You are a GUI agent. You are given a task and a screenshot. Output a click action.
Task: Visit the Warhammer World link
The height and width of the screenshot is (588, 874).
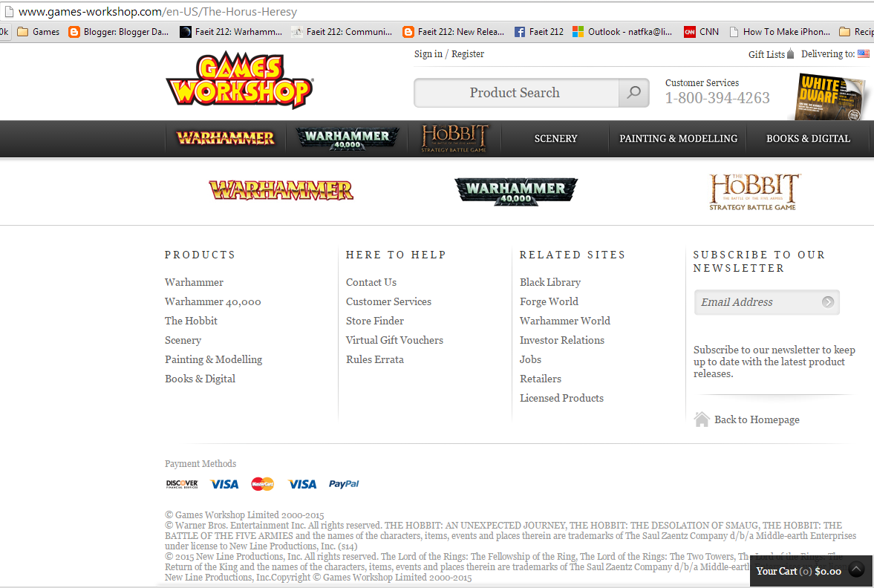(564, 321)
